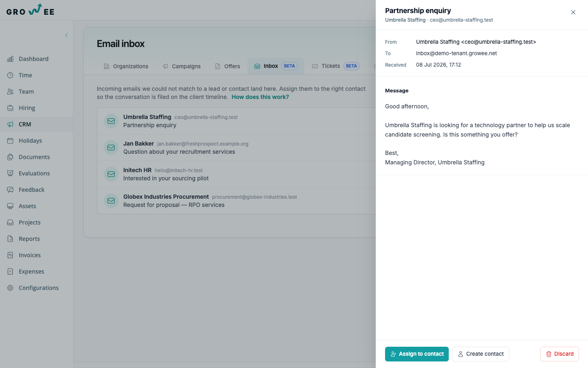588x368 pixels.
Task: Click the inbox@demo-tenant.growee.net recipient address
Action: coord(457,53)
